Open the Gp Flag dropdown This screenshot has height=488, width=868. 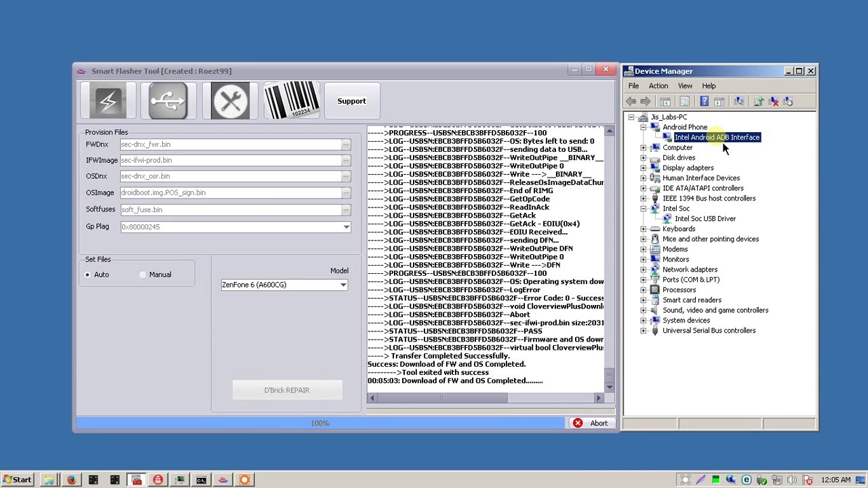pos(346,227)
